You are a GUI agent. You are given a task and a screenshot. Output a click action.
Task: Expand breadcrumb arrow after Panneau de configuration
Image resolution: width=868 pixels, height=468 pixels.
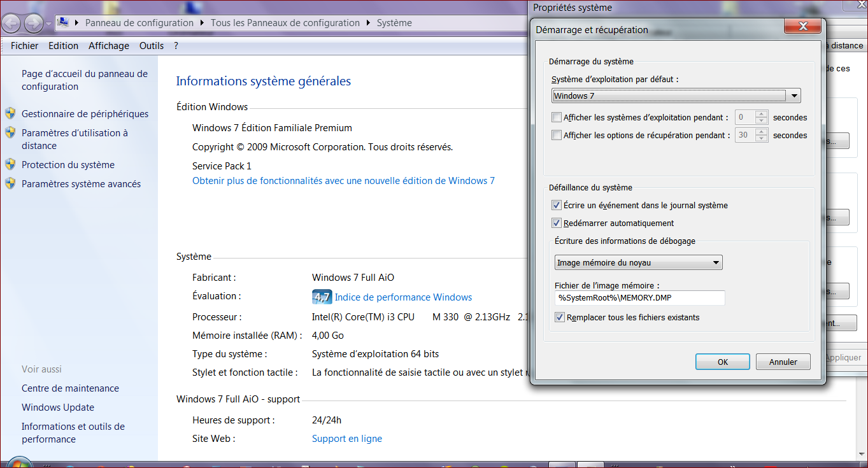pos(203,23)
